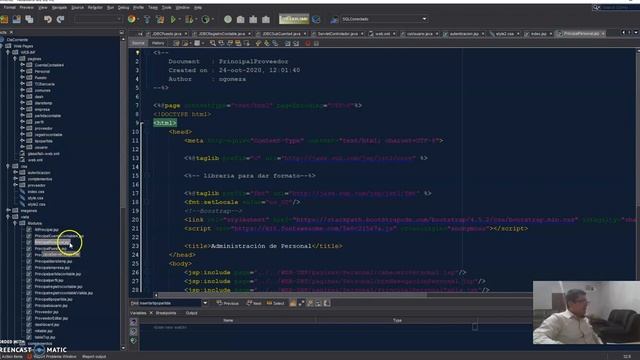Expand the Personal folder in tree
This screenshot has height=360, width=640.
pos(22,71)
